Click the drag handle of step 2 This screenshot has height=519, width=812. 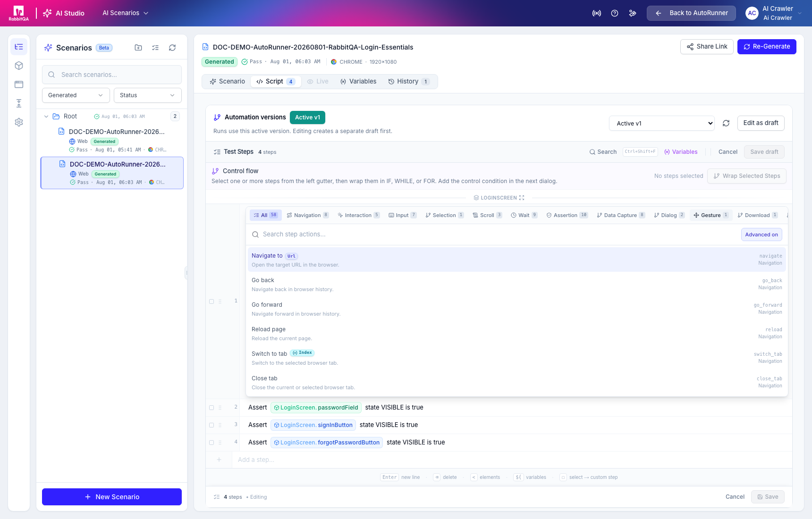tap(220, 408)
